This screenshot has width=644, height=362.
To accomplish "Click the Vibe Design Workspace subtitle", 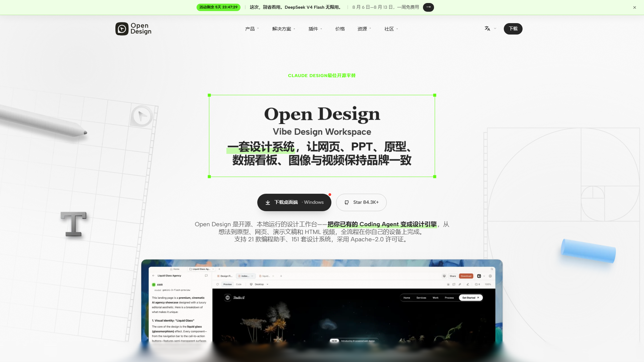I will tap(322, 132).
